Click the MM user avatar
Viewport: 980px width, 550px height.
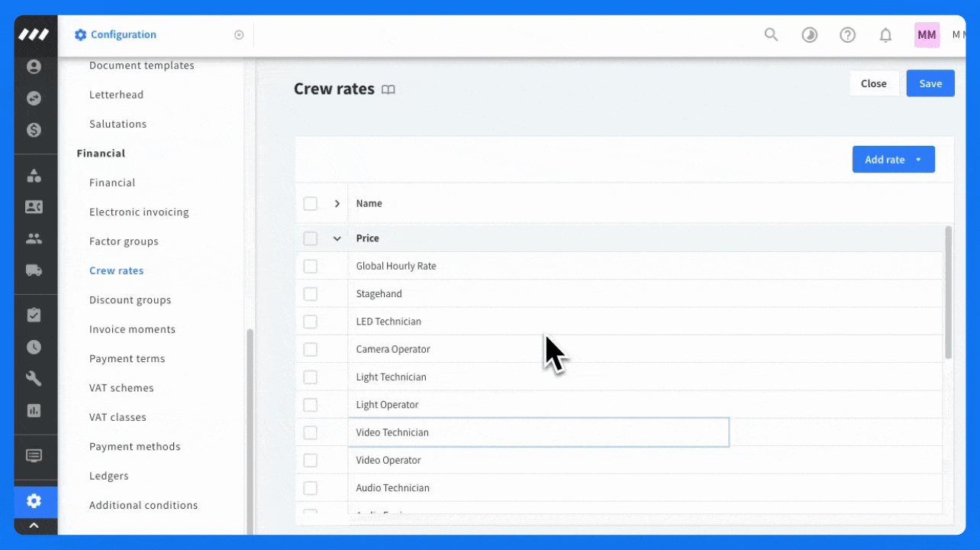tap(927, 34)
